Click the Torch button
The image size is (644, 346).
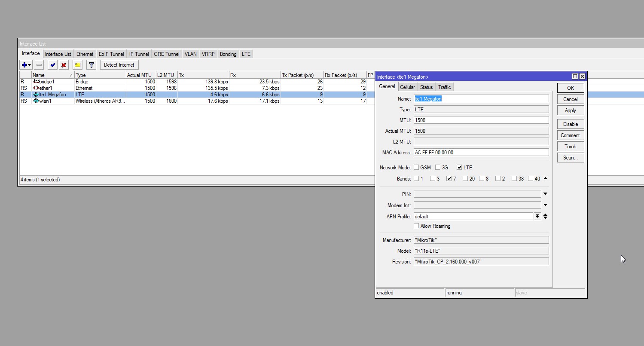571,147
